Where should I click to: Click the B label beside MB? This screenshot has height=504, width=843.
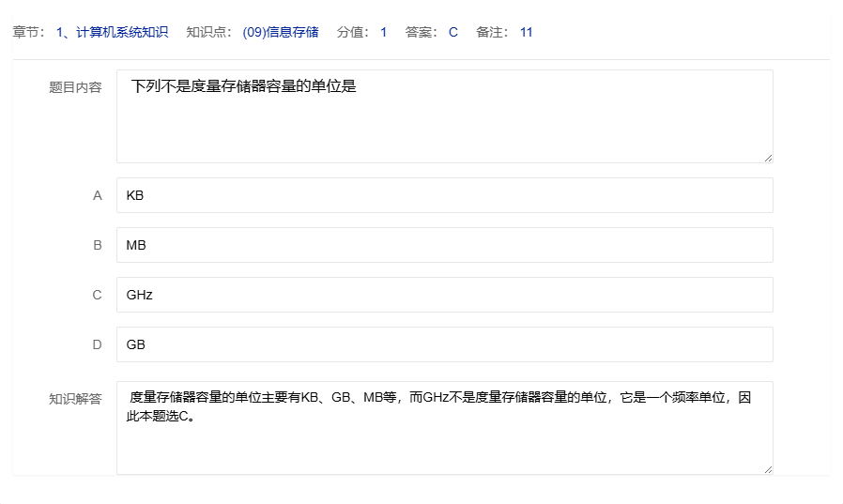coord(97,245)
